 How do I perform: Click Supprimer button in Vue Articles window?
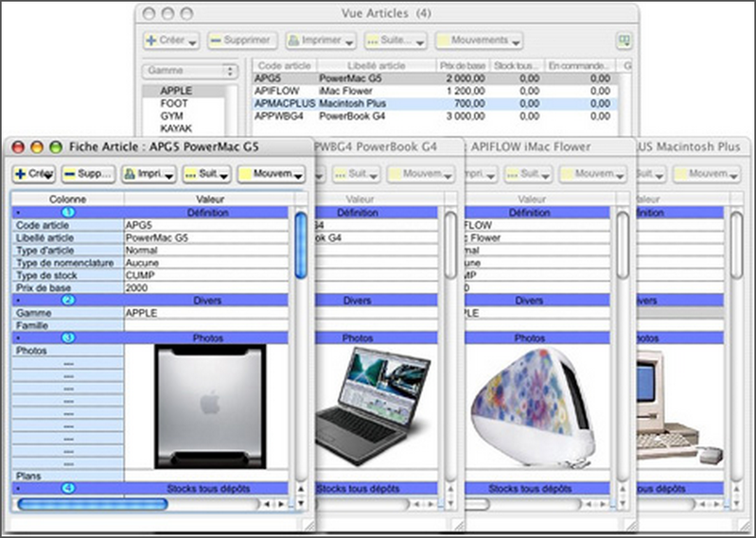pos(242,41)
